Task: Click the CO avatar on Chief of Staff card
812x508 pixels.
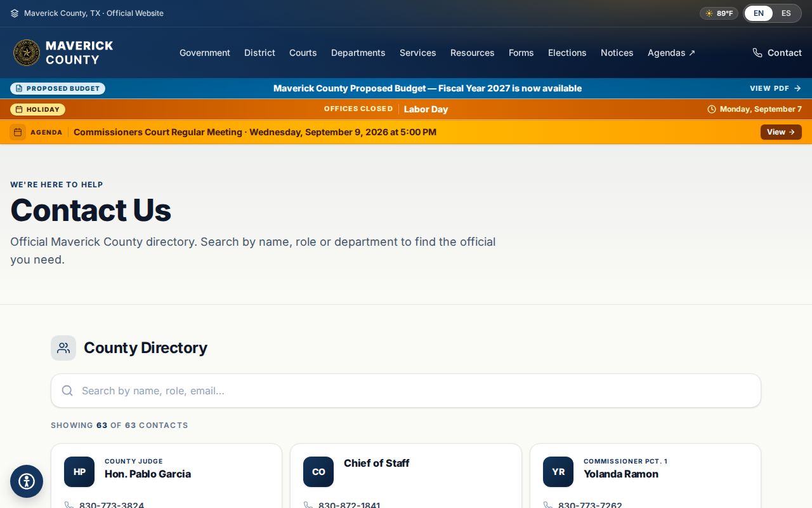Action: [318, 472]
